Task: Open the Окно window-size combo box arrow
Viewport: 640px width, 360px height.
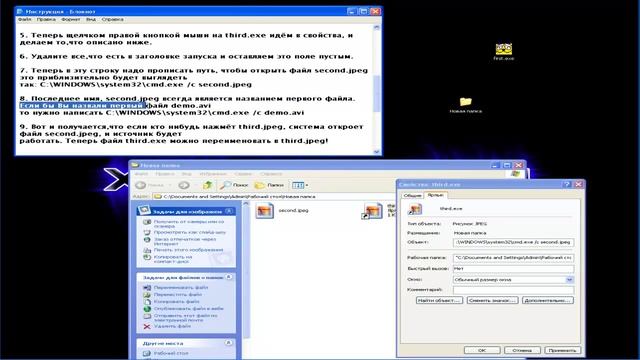Action: pyautogui.click(x=569, y=280)
